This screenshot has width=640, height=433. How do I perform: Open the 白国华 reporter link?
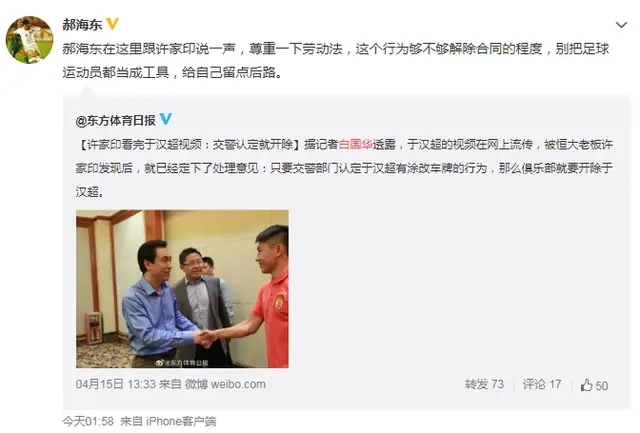pos(356,144)
